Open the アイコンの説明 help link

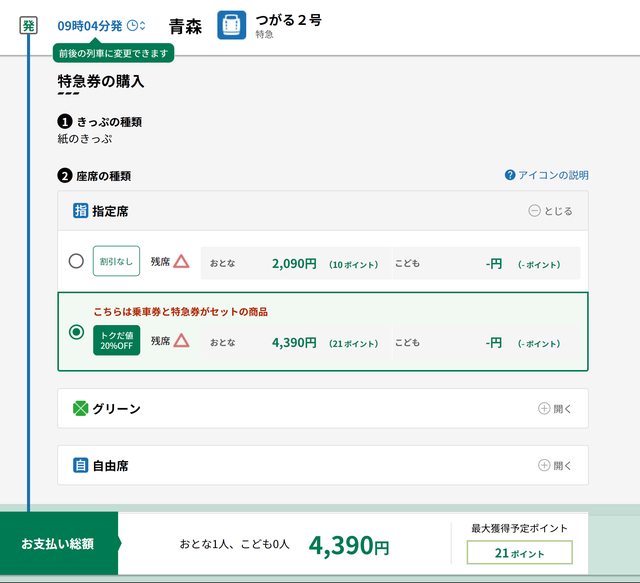pyautogui.click(x=547, y=175)
